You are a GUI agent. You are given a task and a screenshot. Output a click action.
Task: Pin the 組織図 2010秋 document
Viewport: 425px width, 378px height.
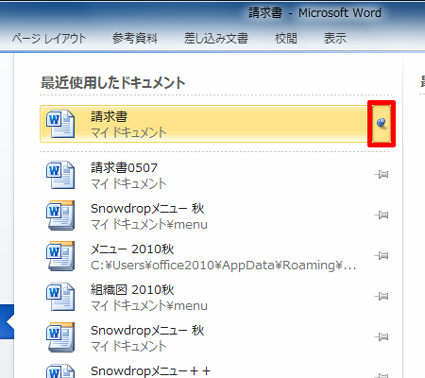coord(382,296)
